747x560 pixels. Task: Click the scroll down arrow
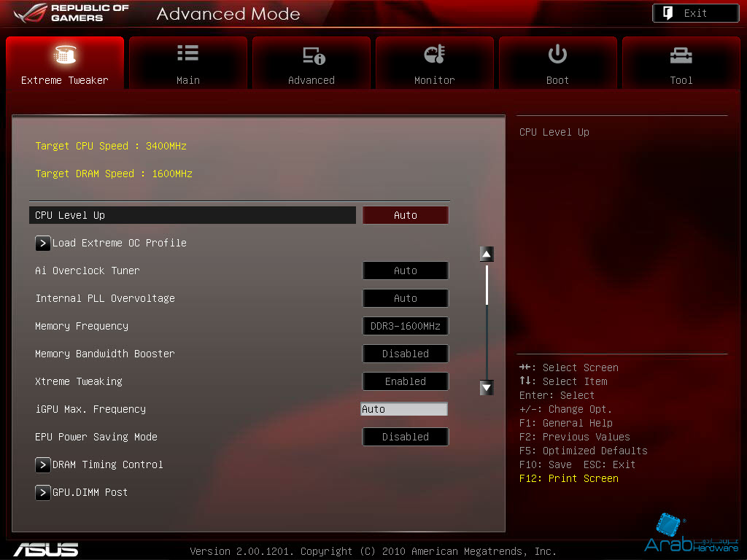(487, 388)
